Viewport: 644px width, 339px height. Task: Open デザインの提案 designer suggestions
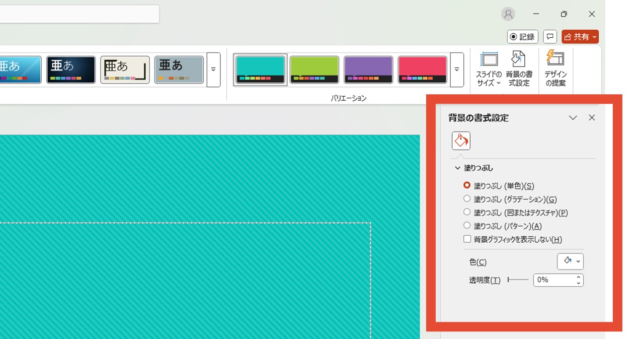(555, 69)
